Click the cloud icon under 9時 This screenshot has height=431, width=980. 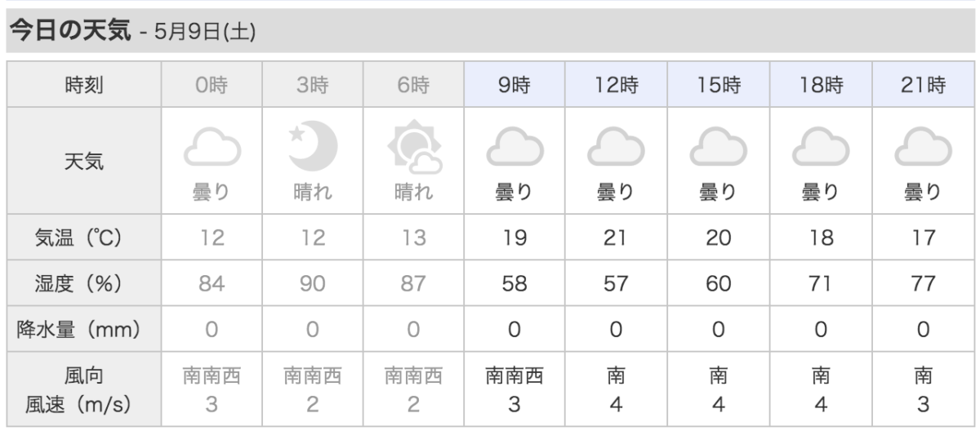pyautogui.click(x=515, y=148)
